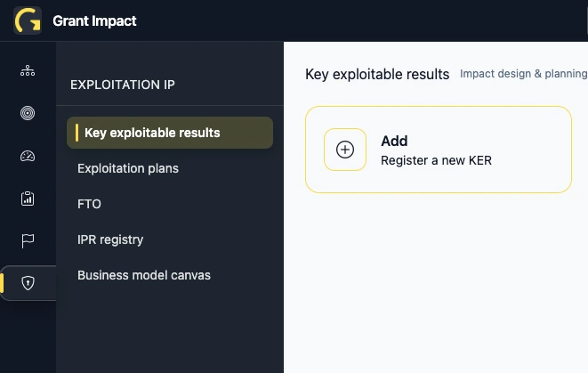This screenshot has width=588, height=373.
Task: Click the yellow active marker beside the shield
Action: tap(3, 283)
